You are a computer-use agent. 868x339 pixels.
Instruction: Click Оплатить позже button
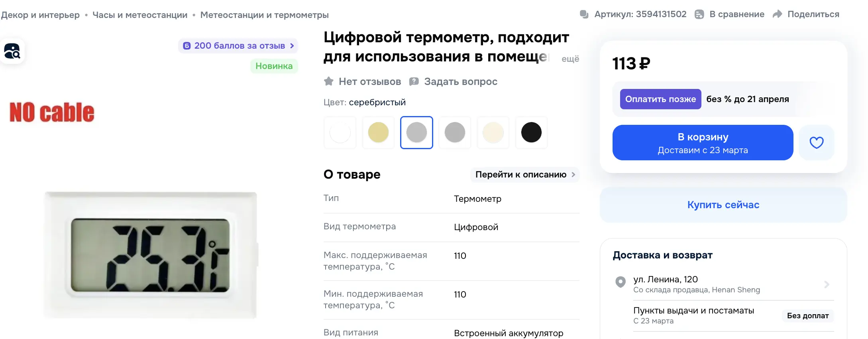[x=660, y=99]
